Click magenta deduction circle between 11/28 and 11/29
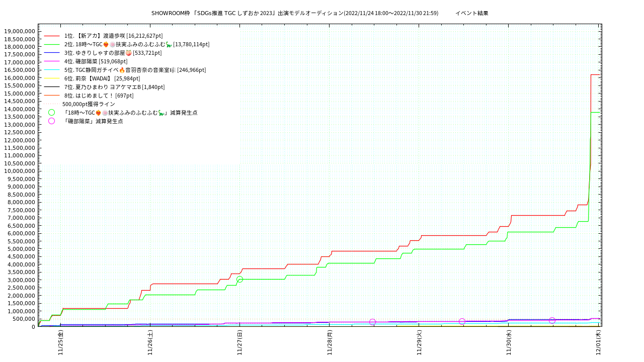 372,322
